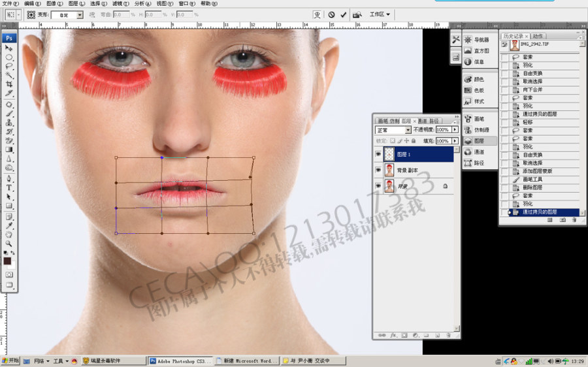
Task: Open the History panel flyout menu
Action: tap(581, 36)
